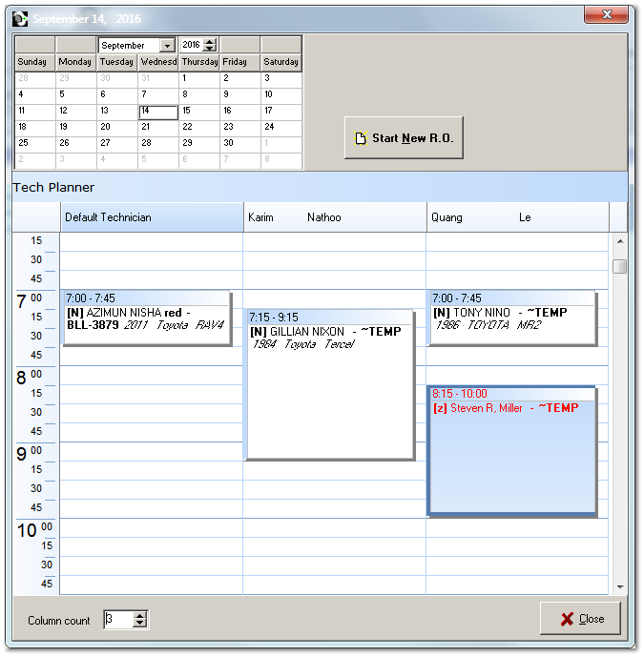Select September 30 in the calendar
Image resolution: width=644 pixels, height=657 pixels.
[x=239, y=144]
